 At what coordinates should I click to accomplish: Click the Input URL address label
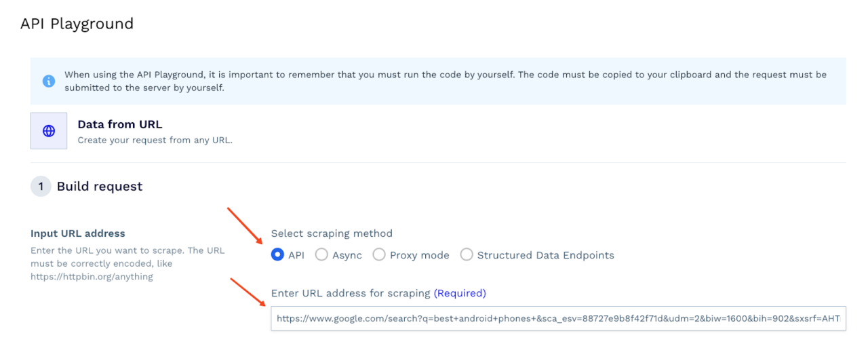(78, 233)
